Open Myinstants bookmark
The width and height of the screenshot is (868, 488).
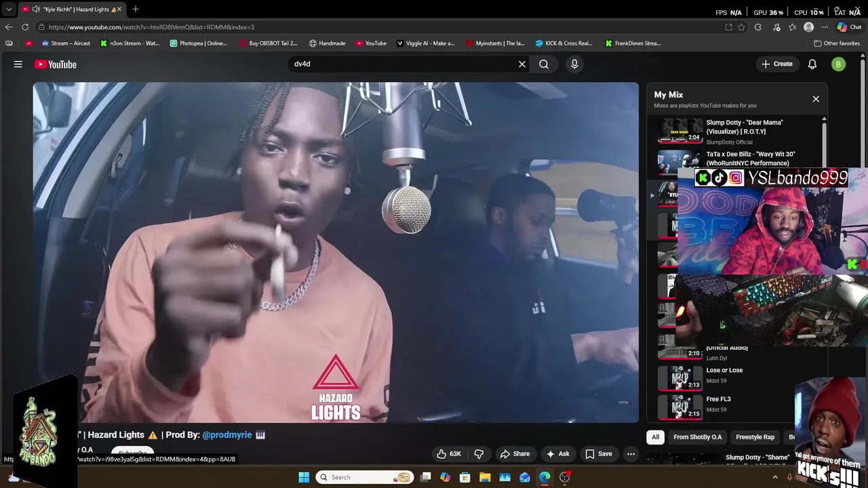tap(495, 43)
